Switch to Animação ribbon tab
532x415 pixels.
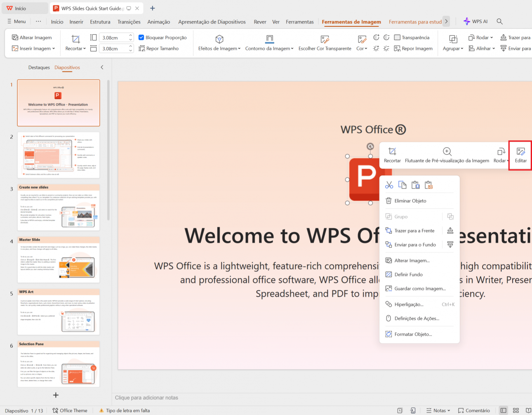click(159, 22)
